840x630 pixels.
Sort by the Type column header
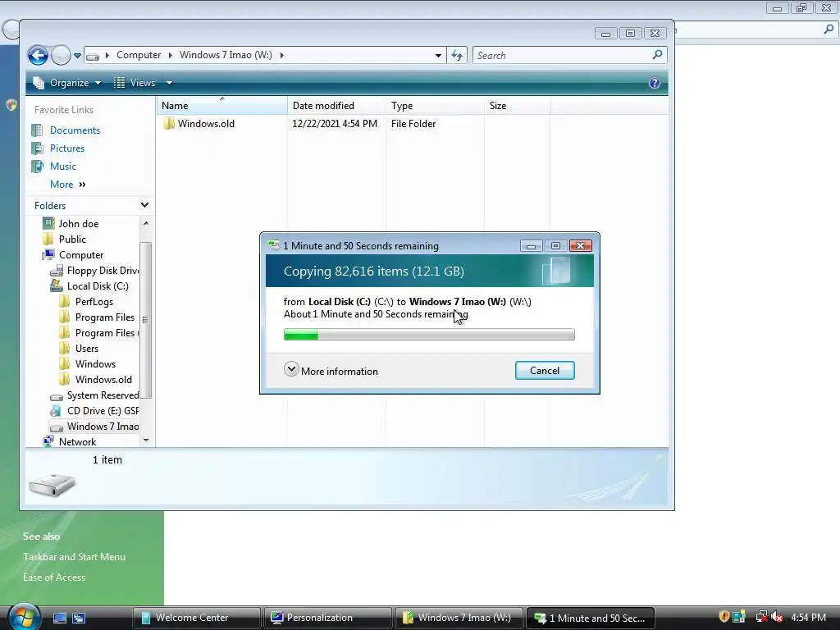point(435,106)
